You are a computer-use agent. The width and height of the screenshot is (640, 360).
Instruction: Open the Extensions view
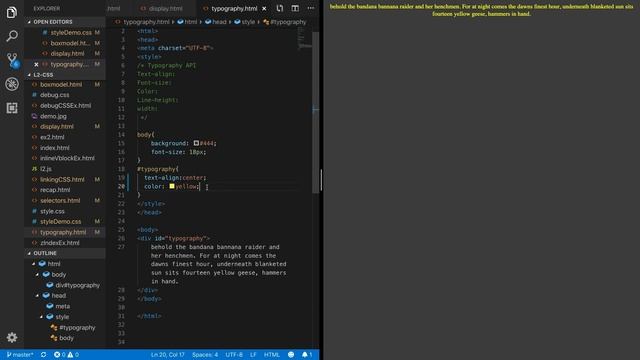tap(12, 108)
